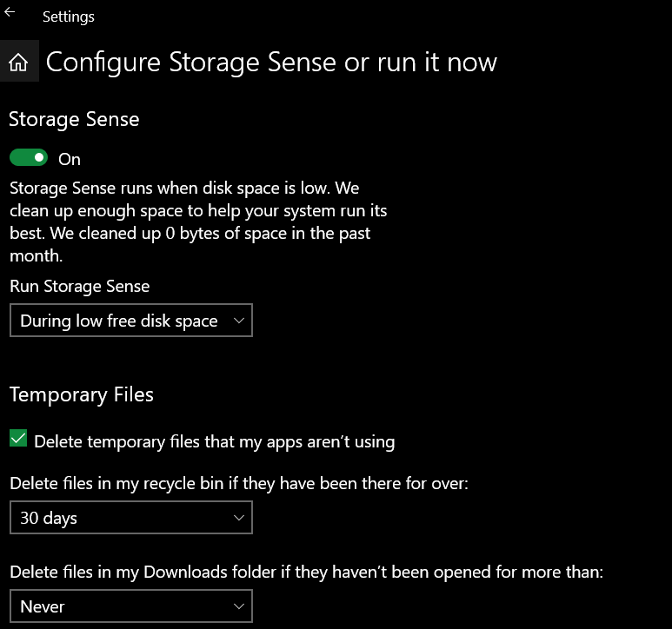Click the "On" label beside the toggle
The height and width of the screenshot is (629, 672).
[70, 159]
